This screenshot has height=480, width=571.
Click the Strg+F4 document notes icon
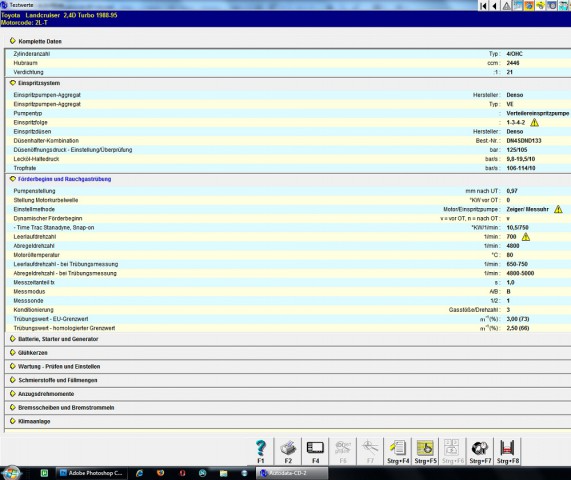point(398,452)
